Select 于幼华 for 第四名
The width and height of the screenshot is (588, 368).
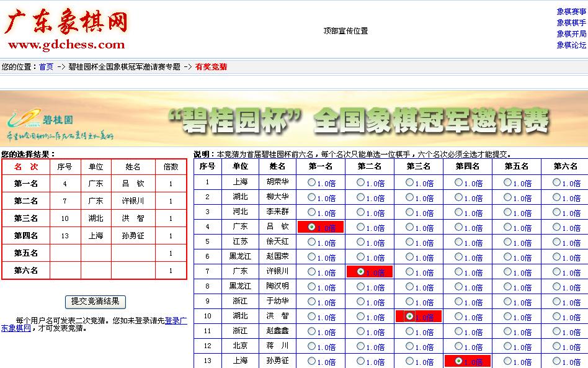point(458,301)
